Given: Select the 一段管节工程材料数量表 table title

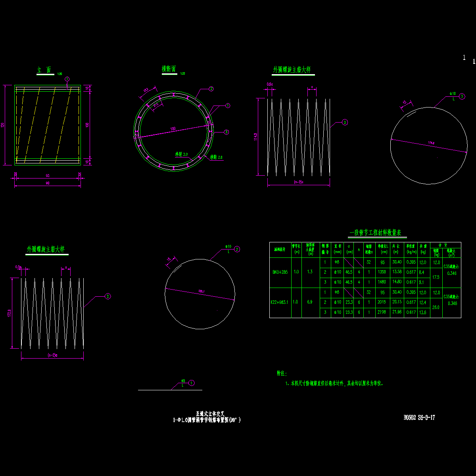Looking at the screenshot, I should pos(375,233).
